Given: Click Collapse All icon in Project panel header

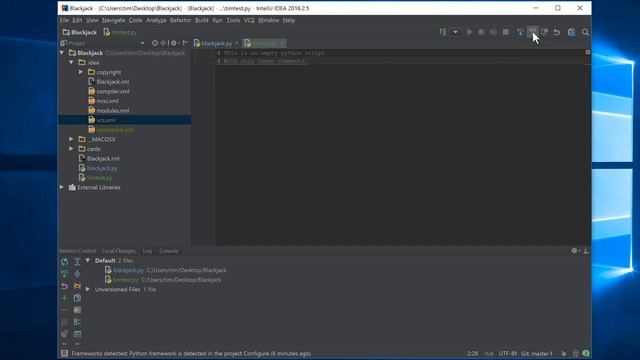Looking at the screenshot, I should coord(164,43).
